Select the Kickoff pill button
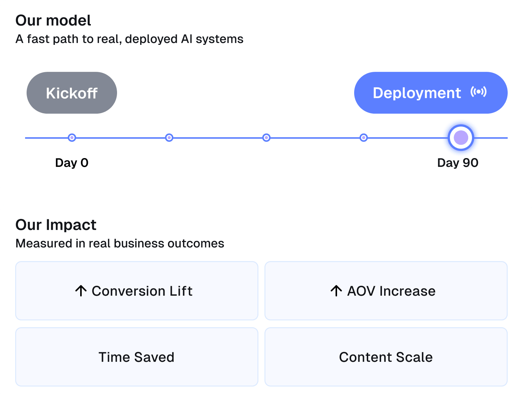 pyautogui.click(x=72, y=93)
